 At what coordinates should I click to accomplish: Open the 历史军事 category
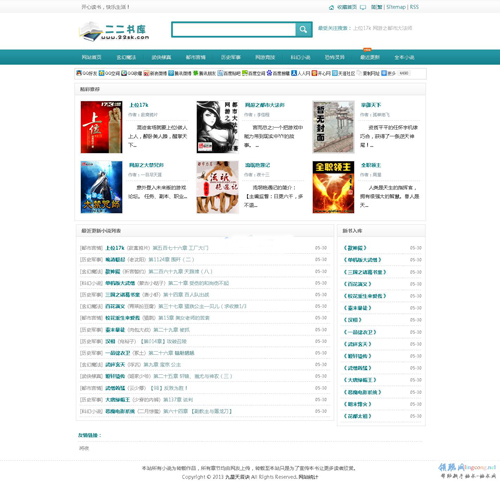pyautogui.click(x=230, y=57)
